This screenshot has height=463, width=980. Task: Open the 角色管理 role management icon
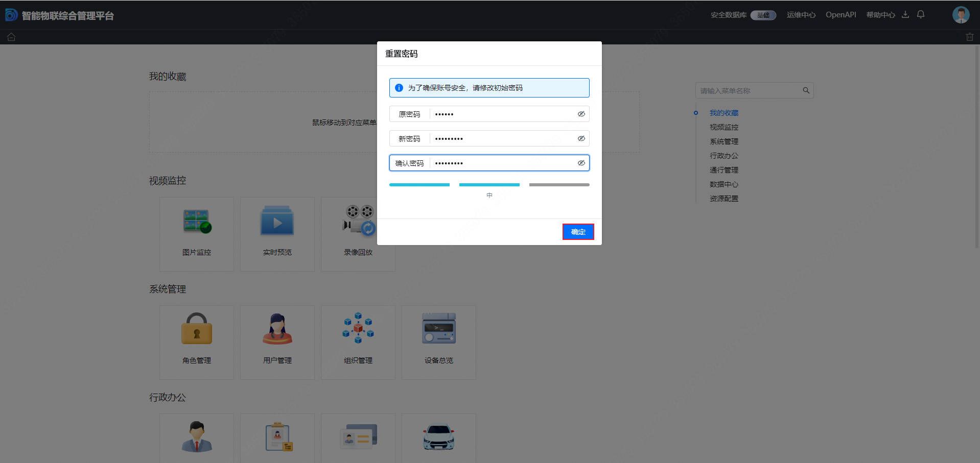pos(197,329)
